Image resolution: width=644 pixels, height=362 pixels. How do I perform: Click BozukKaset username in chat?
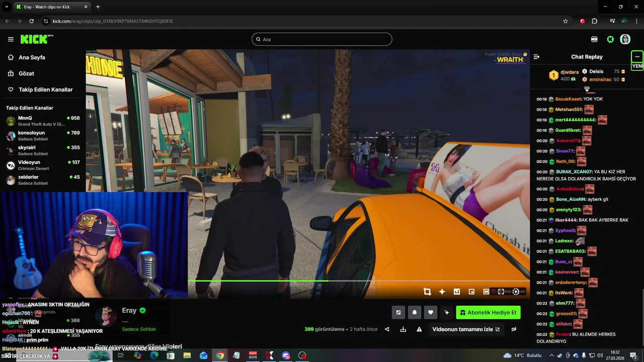click(x=568, y=99)
